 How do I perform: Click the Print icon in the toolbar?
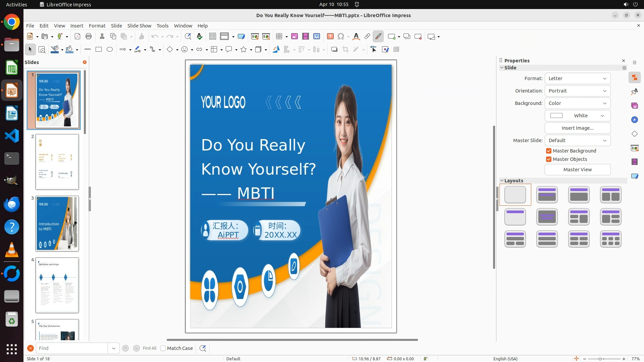[x=89, y=37]
